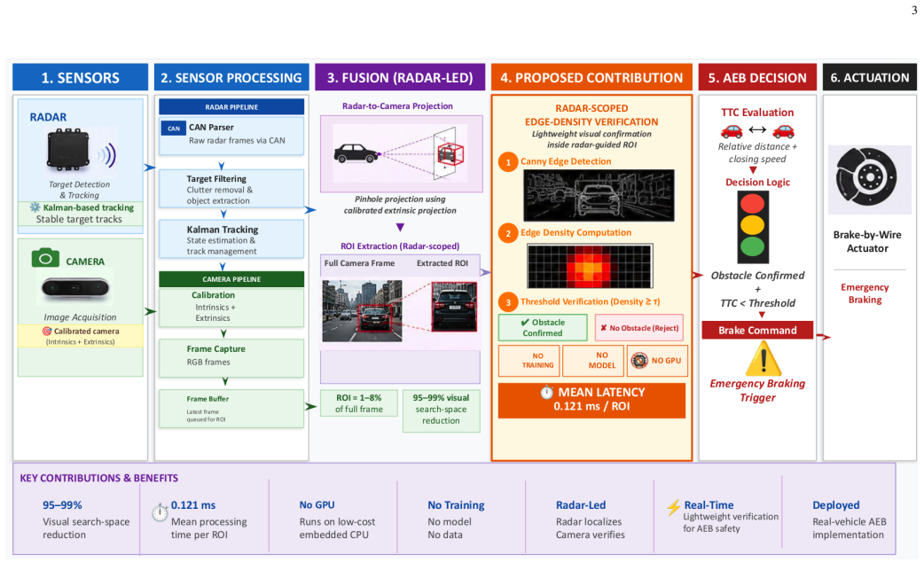The height and width of the screenshot is (562, 924).
Task: Select the No Obstacle (Reject) box
Action: [x=639, y=328]
